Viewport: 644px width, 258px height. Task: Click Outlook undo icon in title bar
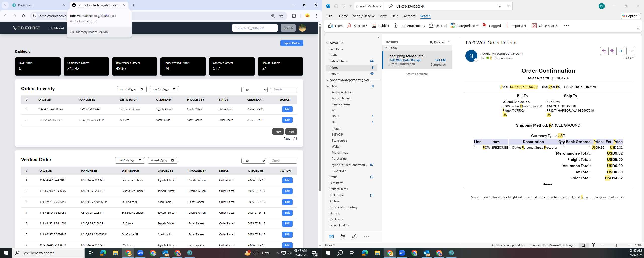(343, 6)
